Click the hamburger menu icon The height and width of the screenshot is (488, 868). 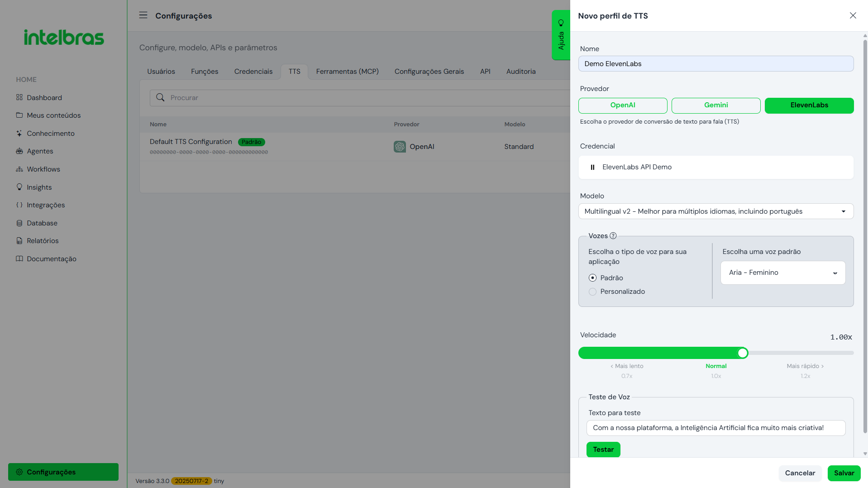pos(143,15)
